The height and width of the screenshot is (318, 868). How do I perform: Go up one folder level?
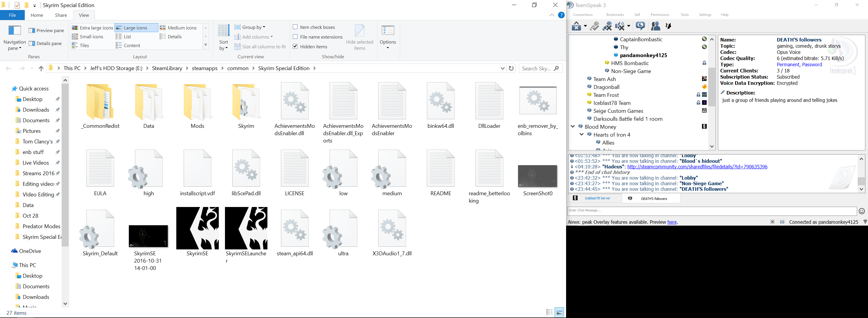tap(41, 68)
